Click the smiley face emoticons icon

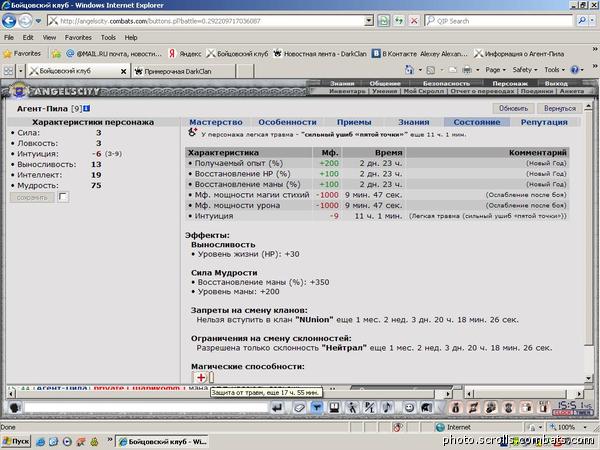click(409, 408)
